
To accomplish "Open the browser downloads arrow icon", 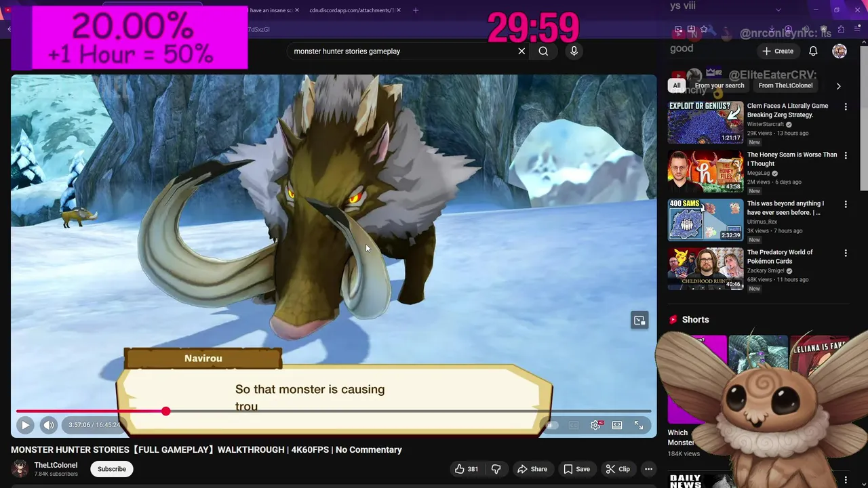I will point(772,29).
